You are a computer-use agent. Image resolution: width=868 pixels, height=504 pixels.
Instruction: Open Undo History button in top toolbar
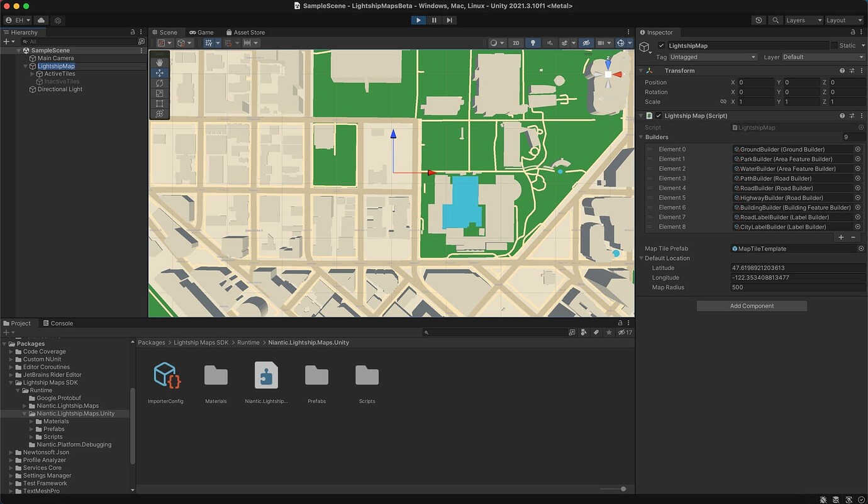tap(759, 20)
